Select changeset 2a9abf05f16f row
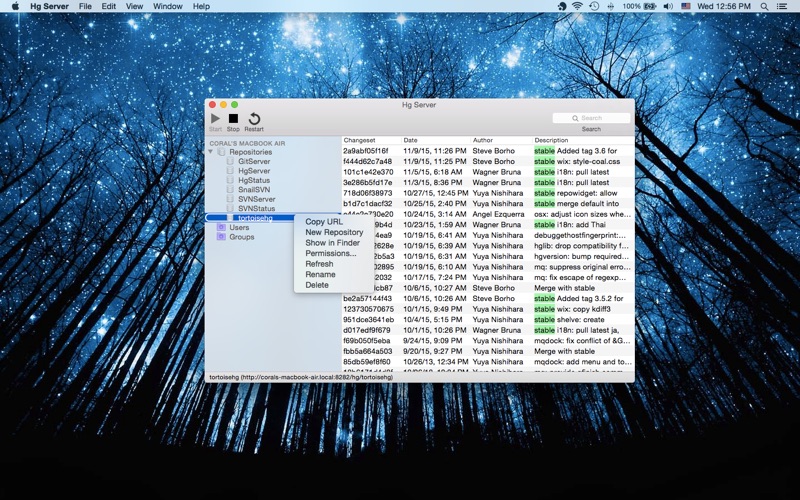The height and width of the screenshot is (500, 800). click(x=488, y=151)
